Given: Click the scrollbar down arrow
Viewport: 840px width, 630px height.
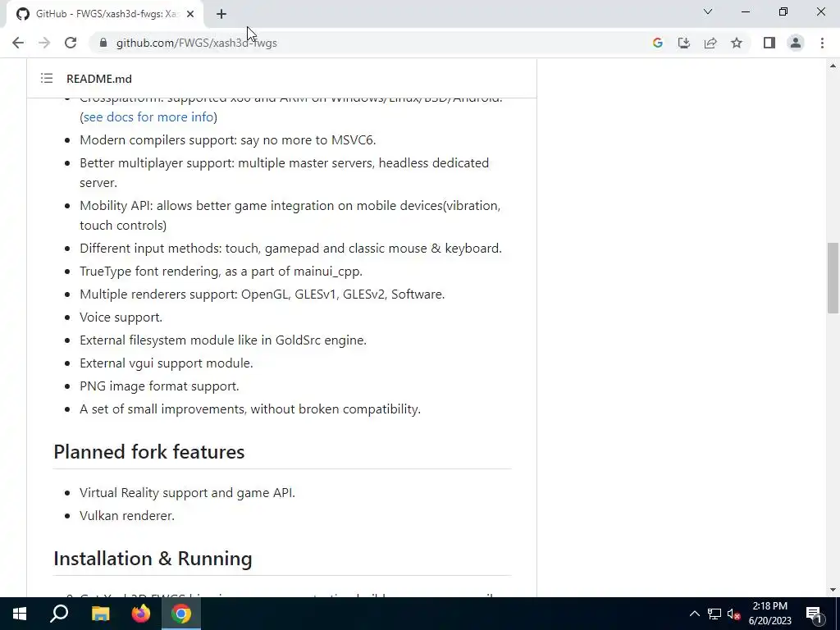Looking at the screenshot, I should pos(833,590).
